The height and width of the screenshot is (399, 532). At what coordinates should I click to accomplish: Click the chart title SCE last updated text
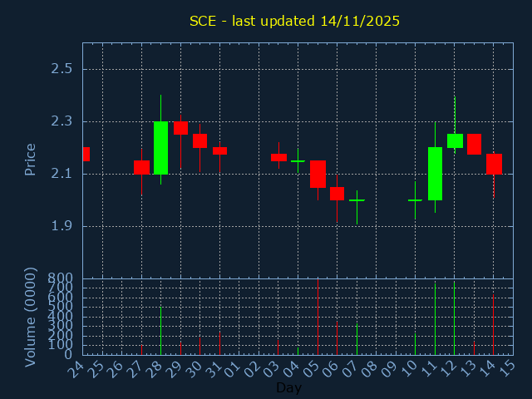tap(294, 21)
